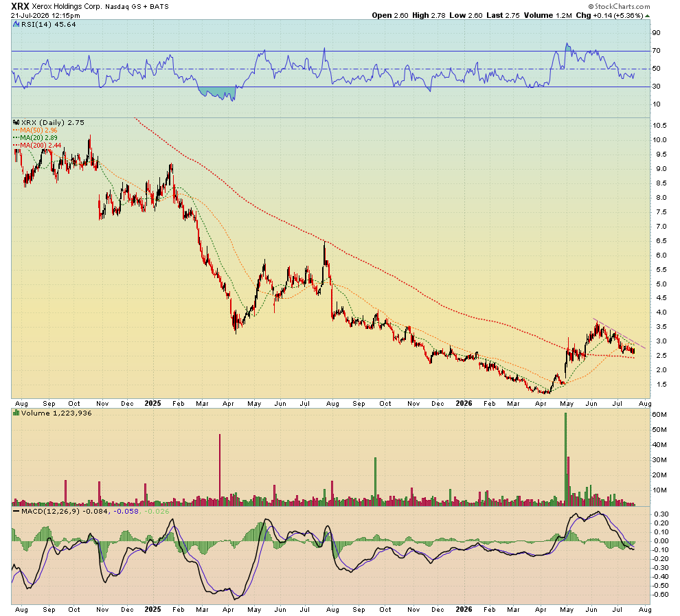Click the green up-arrow next to Chg
Screen dimensions: 680x616
[x=648, y=16]
